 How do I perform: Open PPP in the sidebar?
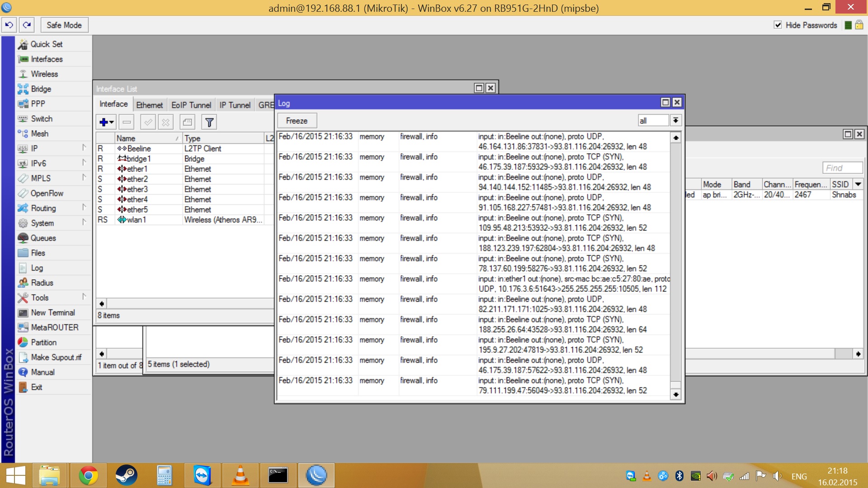[x=38, y=104]
